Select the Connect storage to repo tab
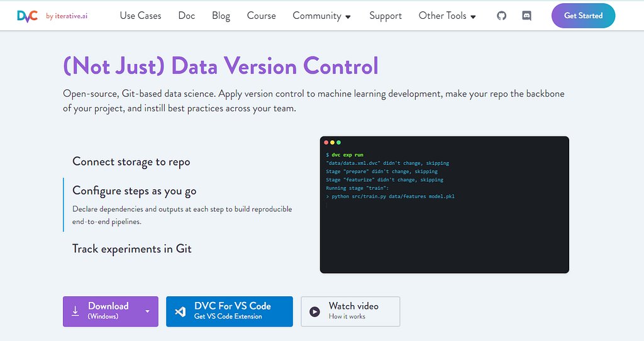 [x=131, y=162]
